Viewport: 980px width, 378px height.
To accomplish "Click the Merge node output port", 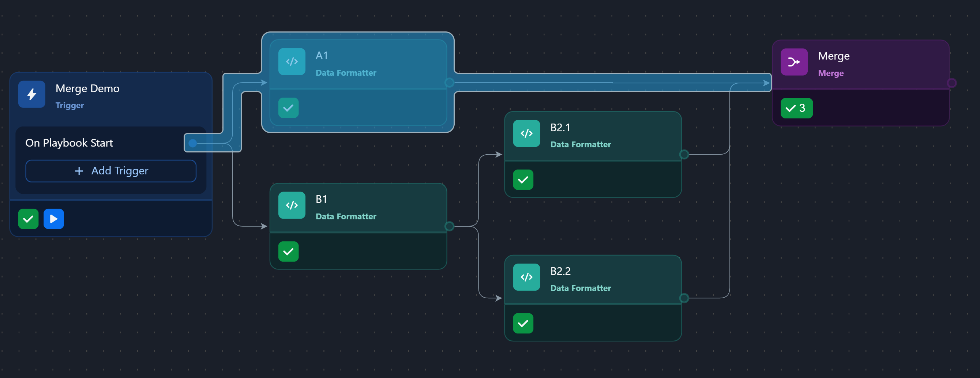I will pos(951,83).
